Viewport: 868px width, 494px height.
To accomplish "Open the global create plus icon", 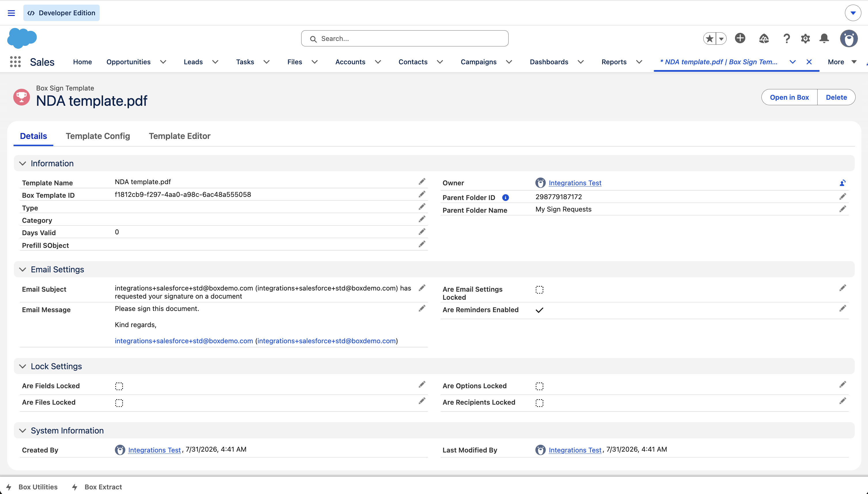I will 740,38.
